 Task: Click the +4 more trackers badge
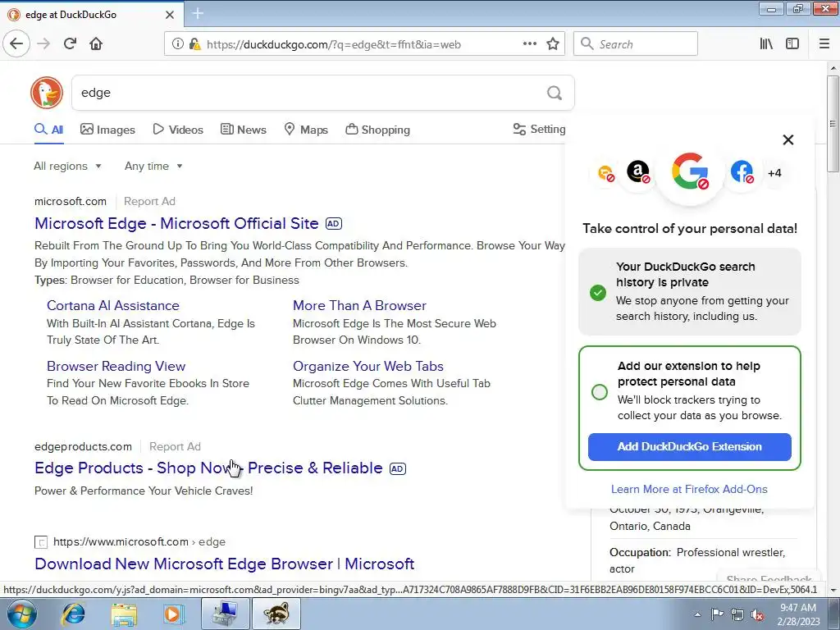tap(774, 173)
